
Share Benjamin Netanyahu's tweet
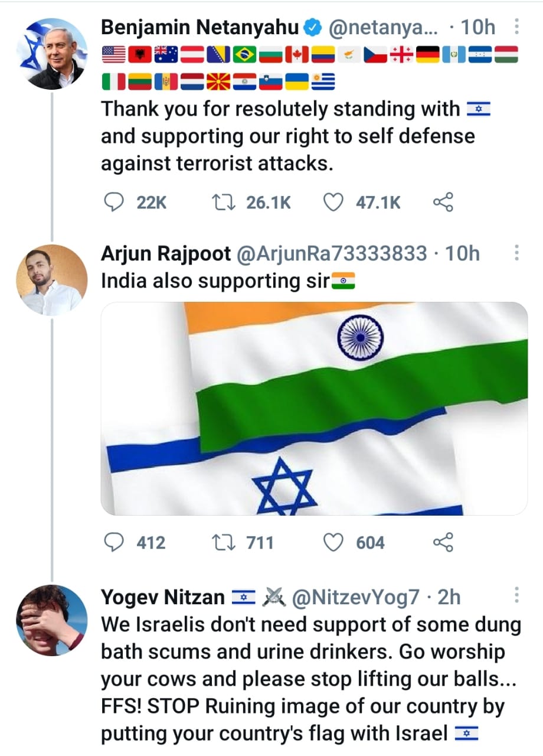click(443, 203)
